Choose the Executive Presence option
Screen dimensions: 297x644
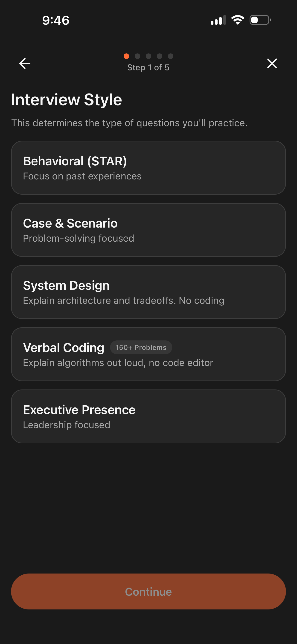(148, 416)
